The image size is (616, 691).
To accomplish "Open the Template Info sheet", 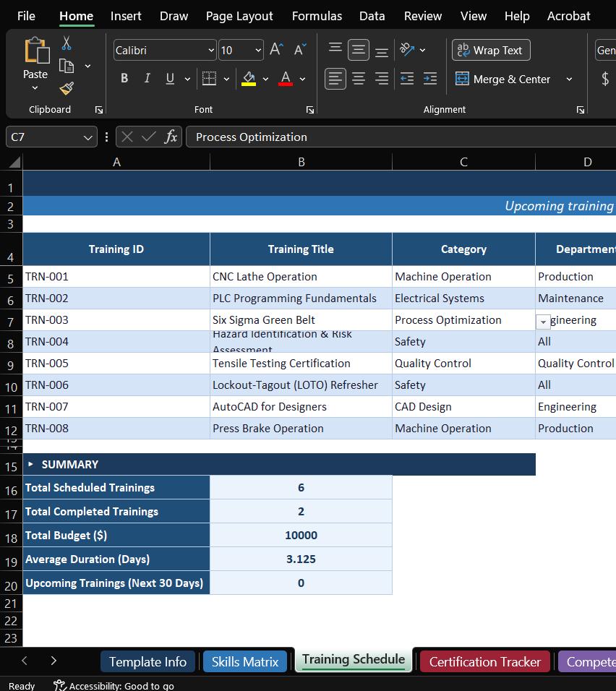I will pyautogui.click(x=147, y=661).
